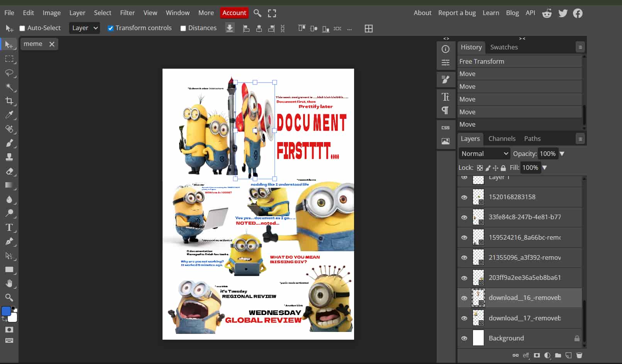The height and width of the screenshot is (364, 622).
Task: Open the Layer/Group auto-select dropdown
Action: (85, 28)
